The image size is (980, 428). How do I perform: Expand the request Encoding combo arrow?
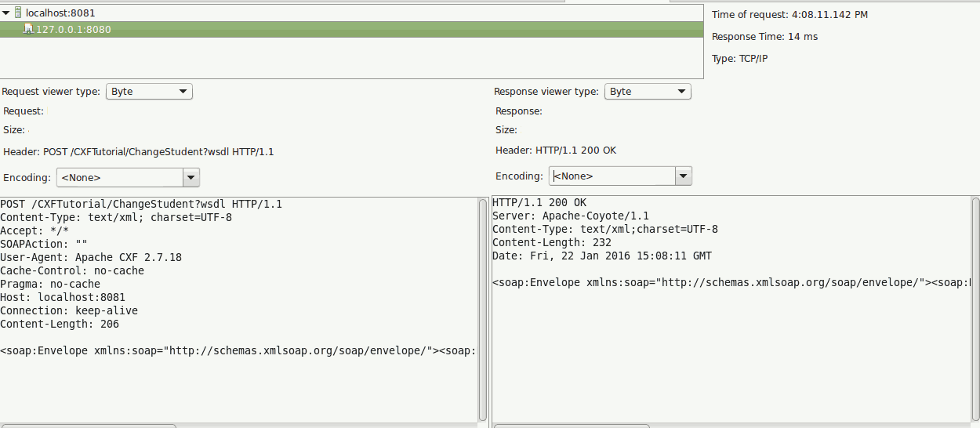point(191,178)
